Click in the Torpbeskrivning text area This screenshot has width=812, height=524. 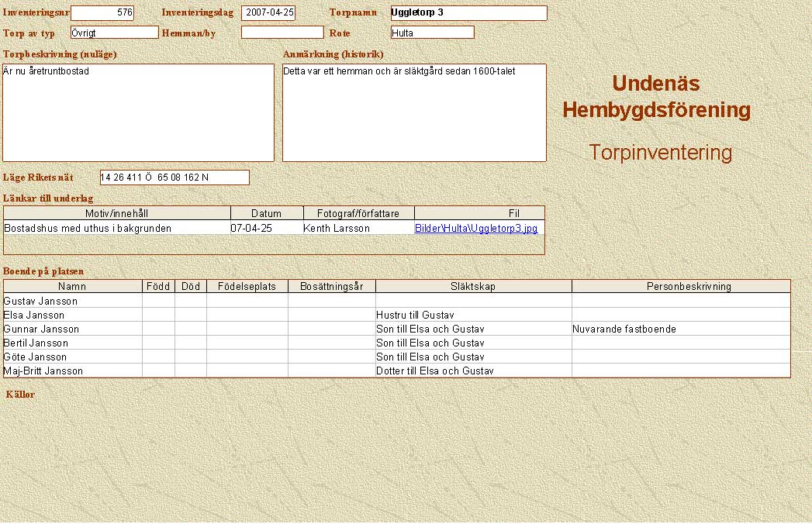[x=138, y=112]
